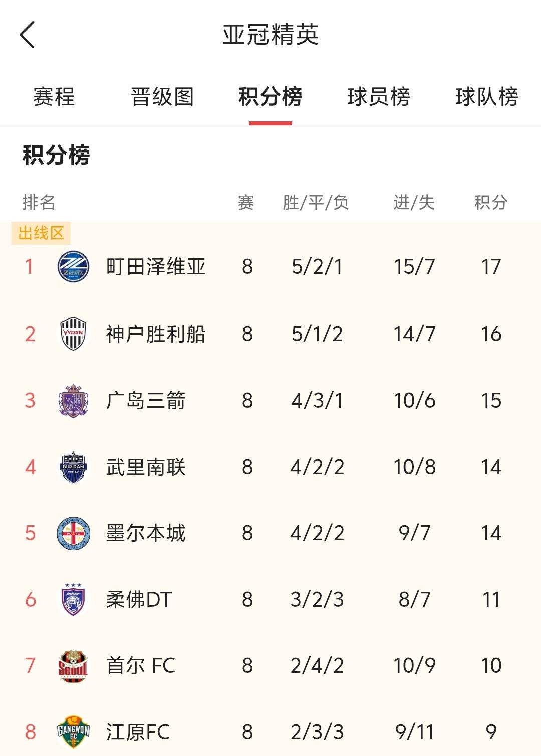541x756 pixels.
Task: Open the 晋级图 tab
Action: coord(162,97)
